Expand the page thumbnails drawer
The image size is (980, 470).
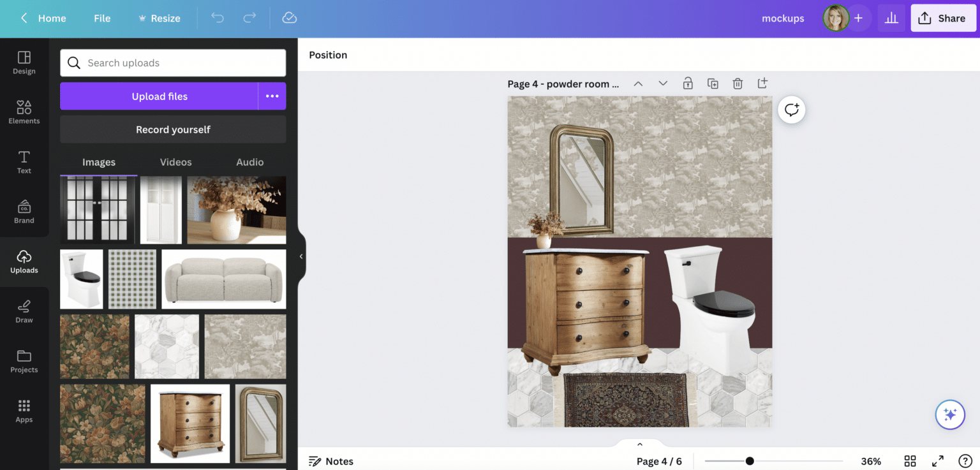640,444
